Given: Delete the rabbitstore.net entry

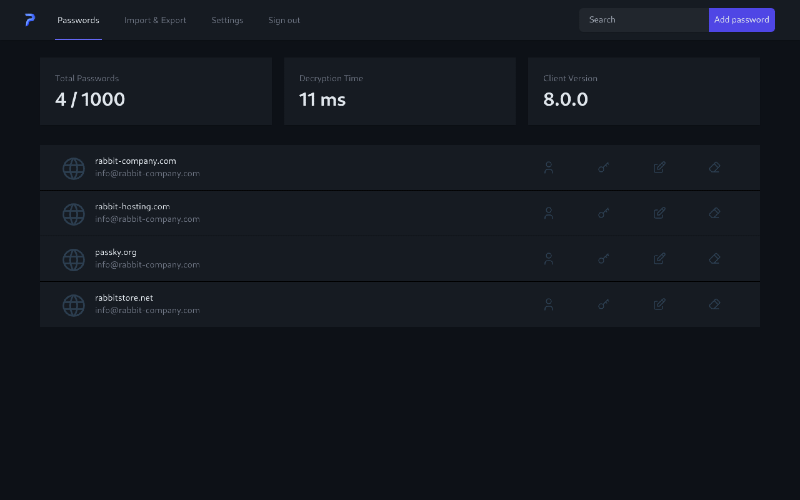Looking at the screenshot, I should 714,304.
